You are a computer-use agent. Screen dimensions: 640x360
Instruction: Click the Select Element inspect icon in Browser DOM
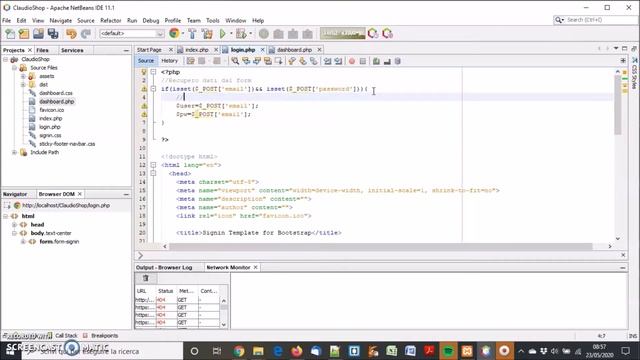[7, 205]
